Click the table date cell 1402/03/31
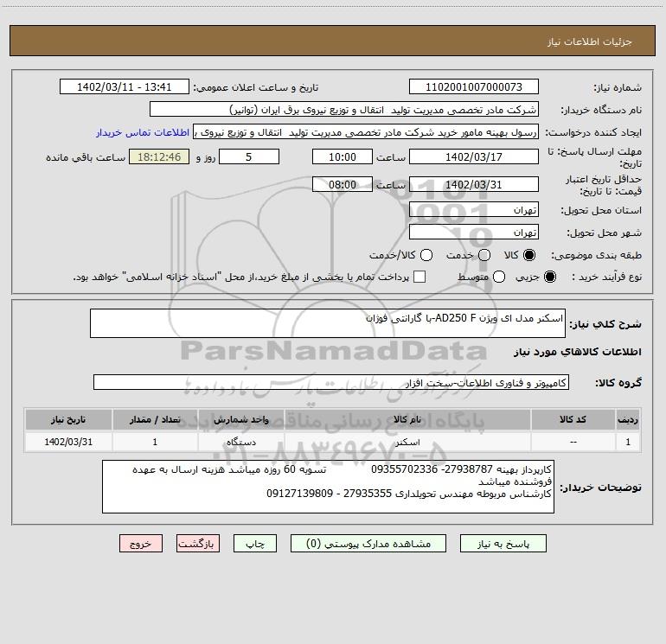This screenshot has height=644, width=666. pos(68,442)
